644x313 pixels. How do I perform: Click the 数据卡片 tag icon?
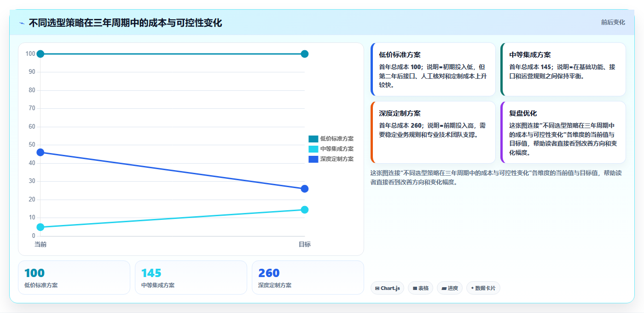[x=472, y=288]
